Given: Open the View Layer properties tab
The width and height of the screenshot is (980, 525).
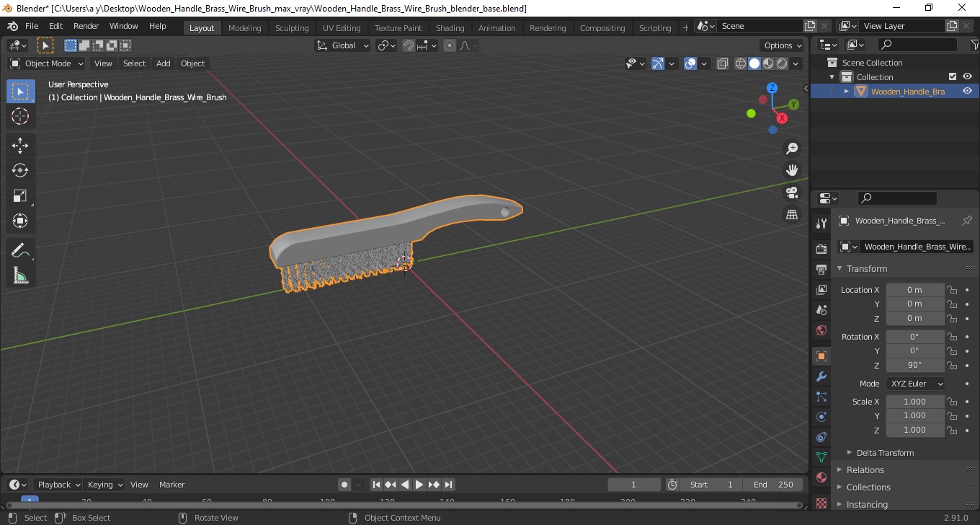Looking at the screenshot, I should click(821, 290).
